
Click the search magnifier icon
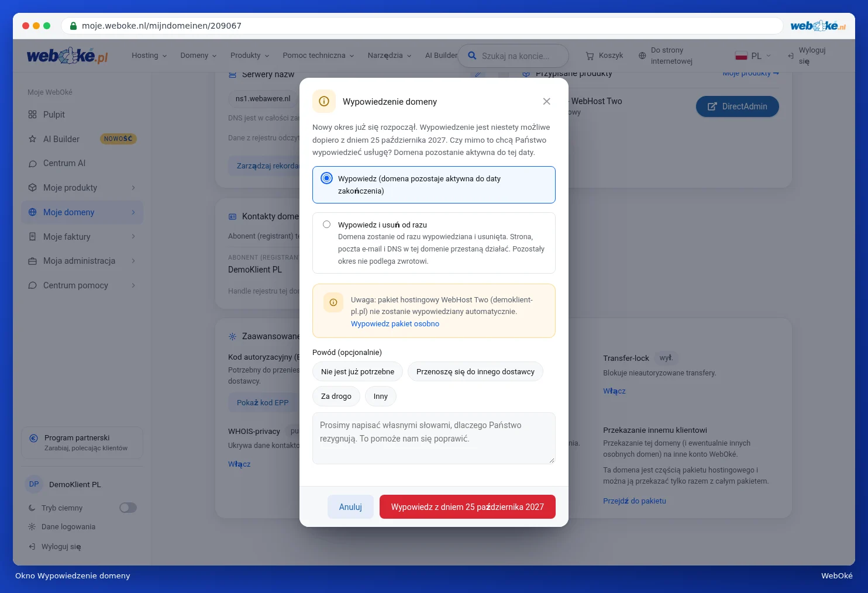(472, 56)
